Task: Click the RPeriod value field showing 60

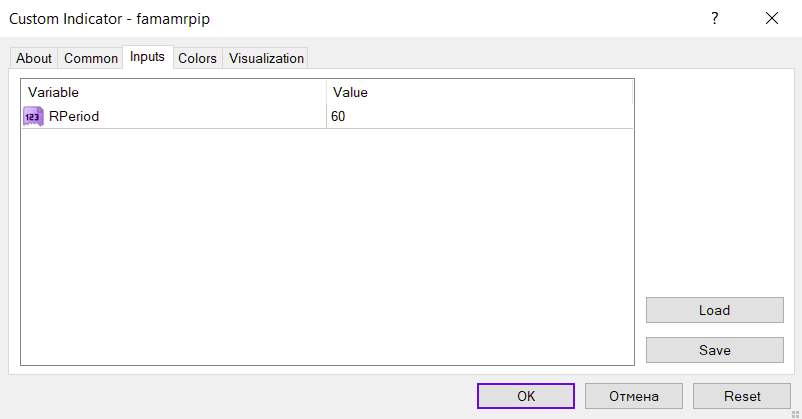Action: coord(480,117)
